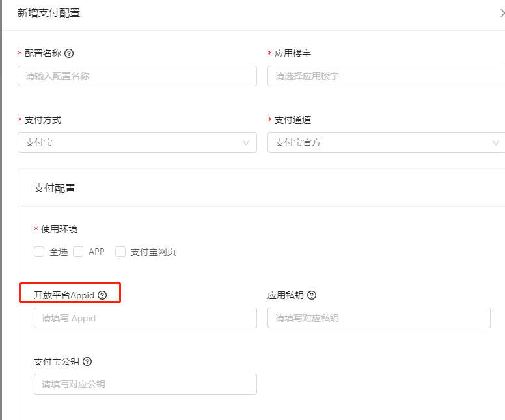Focus the Appid input field
This screenshot has height=420, width=505.
144,318
